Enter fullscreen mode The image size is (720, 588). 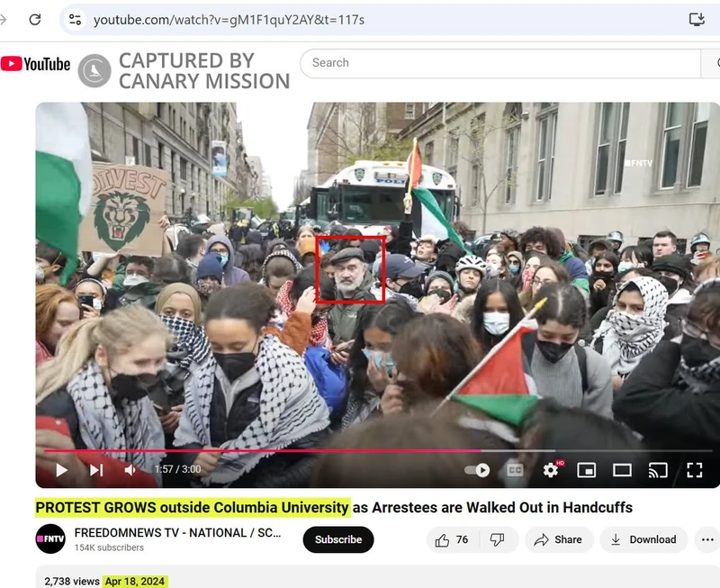pos(694,470)
